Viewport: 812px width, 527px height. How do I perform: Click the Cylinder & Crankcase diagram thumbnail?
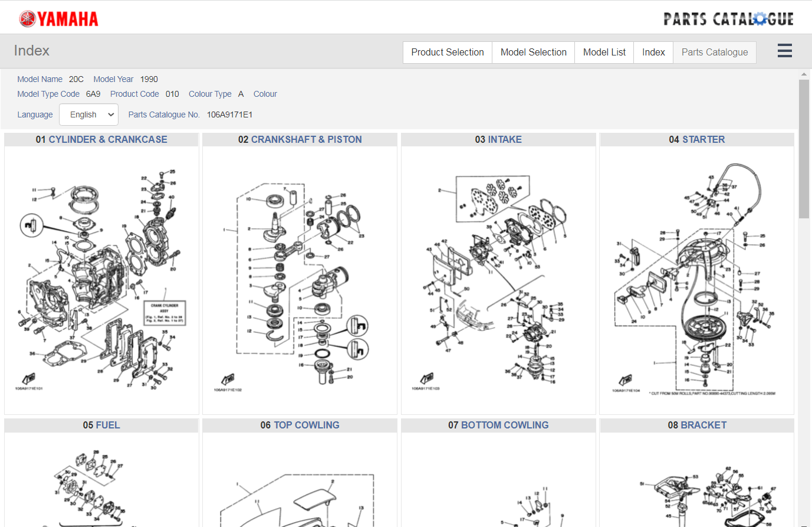click(x=101, y=280)
